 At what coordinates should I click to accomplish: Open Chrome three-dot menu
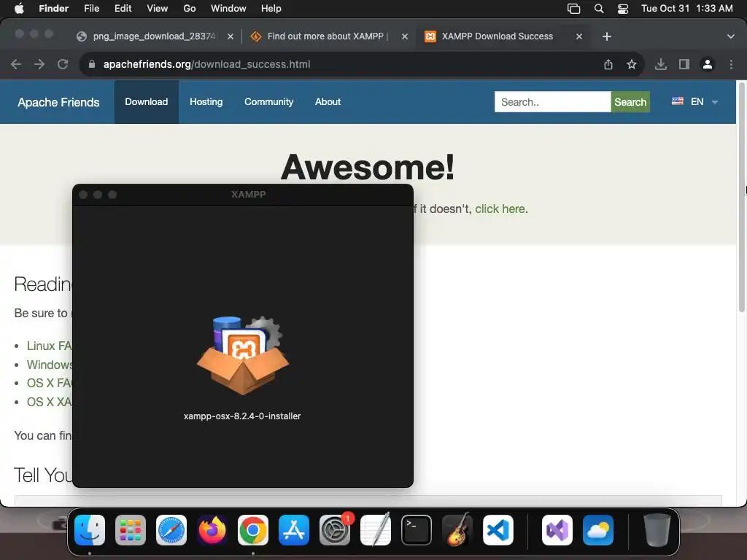click(731, 64)
